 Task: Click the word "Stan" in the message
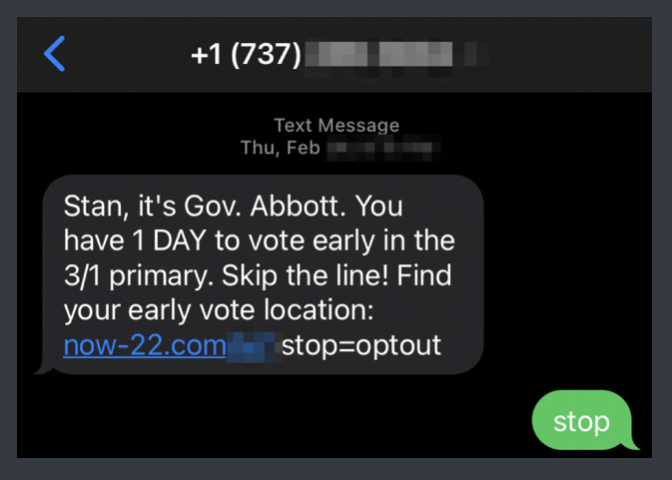coord(88,207)
